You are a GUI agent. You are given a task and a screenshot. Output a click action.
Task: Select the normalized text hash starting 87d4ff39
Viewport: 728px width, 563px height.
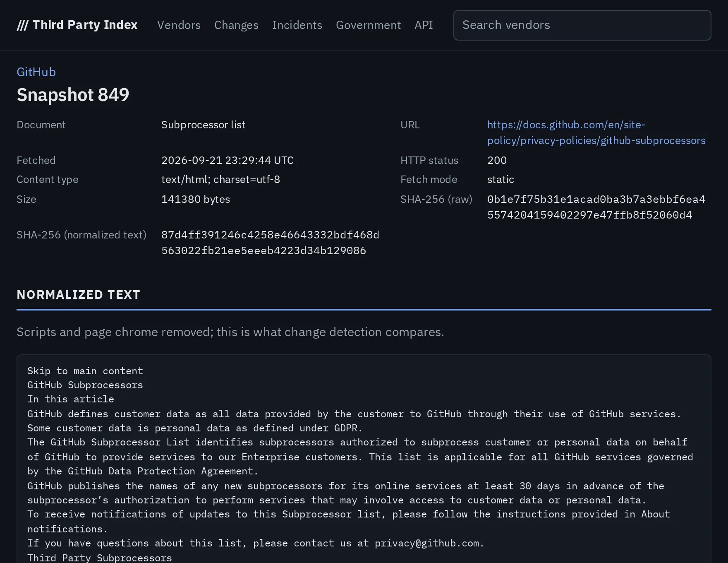[x=270, y=243]
